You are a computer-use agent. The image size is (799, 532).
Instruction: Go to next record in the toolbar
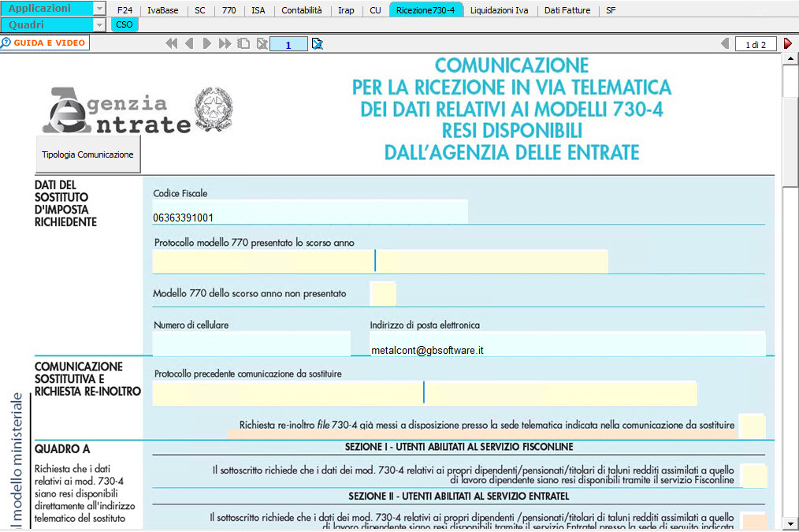click(207, 44)
